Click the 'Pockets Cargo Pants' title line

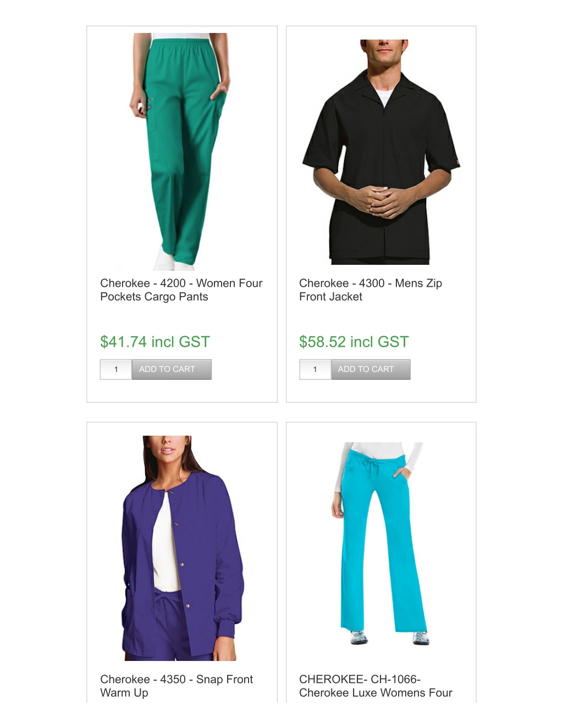154,297
